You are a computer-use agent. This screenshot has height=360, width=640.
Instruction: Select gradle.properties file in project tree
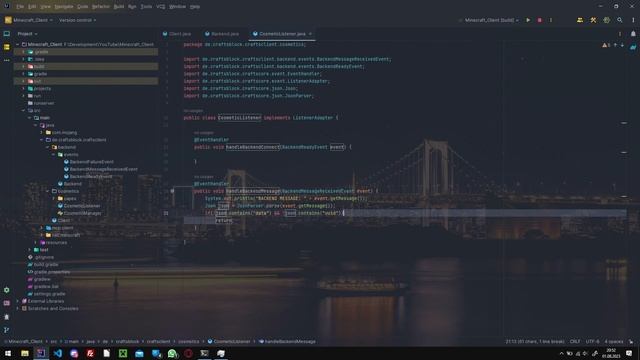[49, 271]
